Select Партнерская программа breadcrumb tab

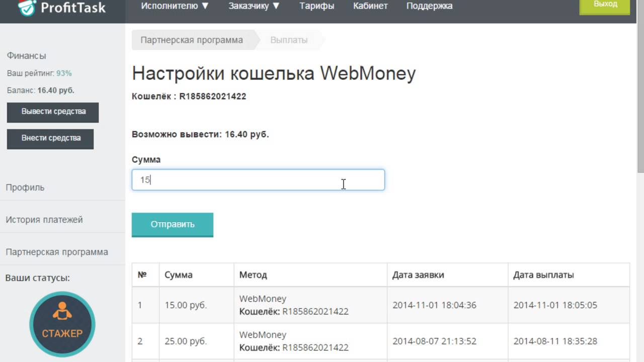[x=192, y=40]
